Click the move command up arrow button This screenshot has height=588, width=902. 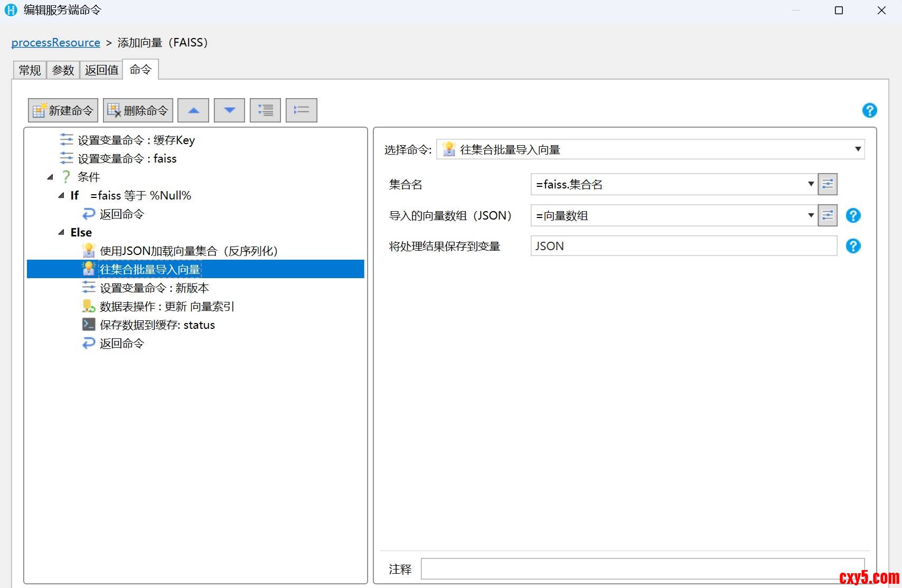[193, 110]
